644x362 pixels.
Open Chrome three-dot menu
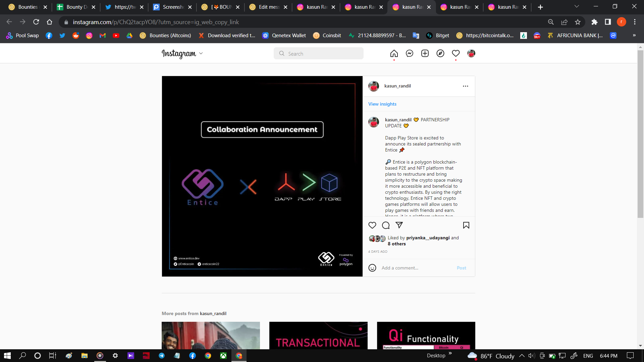[635, 22]
